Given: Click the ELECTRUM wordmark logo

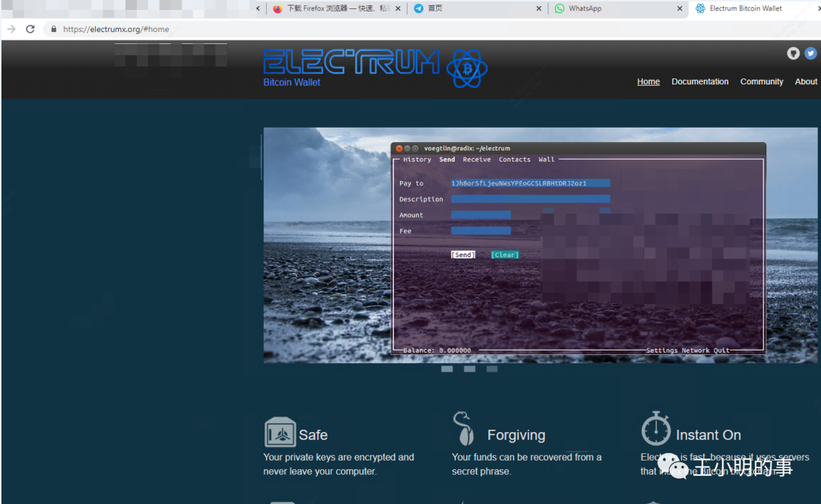Looking at the screenshot, I should tap(351, 62).
